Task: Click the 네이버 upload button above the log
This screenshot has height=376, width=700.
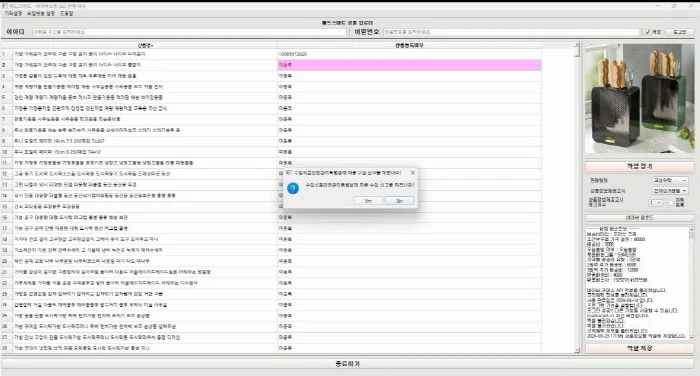Action: point(640,218)
